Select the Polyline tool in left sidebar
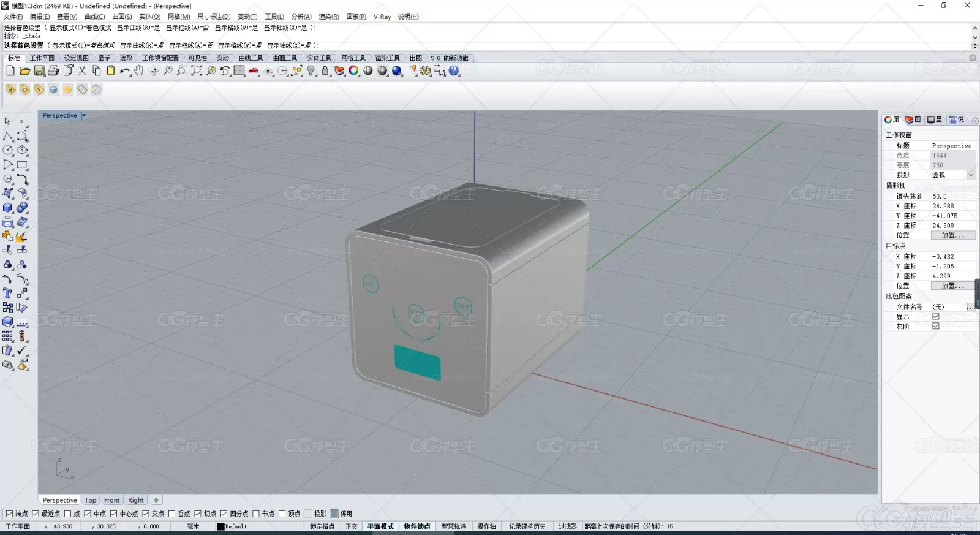This screenshot has height=535, width=980. point(8,136)
